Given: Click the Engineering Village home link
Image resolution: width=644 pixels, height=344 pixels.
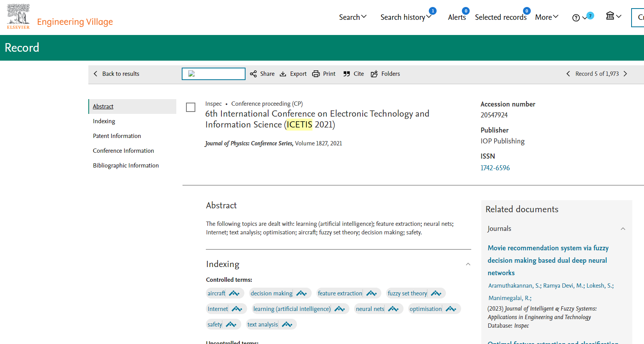Looking at the screenshot, I should click(75, 22).
